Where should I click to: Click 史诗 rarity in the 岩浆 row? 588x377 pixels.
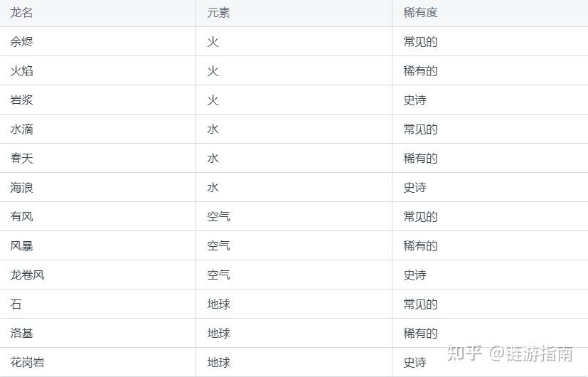[x=415, y=100]
